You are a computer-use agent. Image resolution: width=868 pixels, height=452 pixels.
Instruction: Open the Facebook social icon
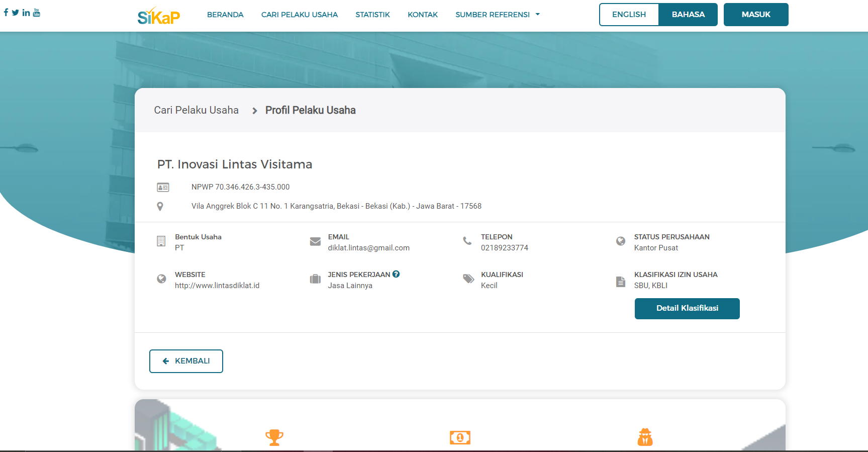click(6, 13)
